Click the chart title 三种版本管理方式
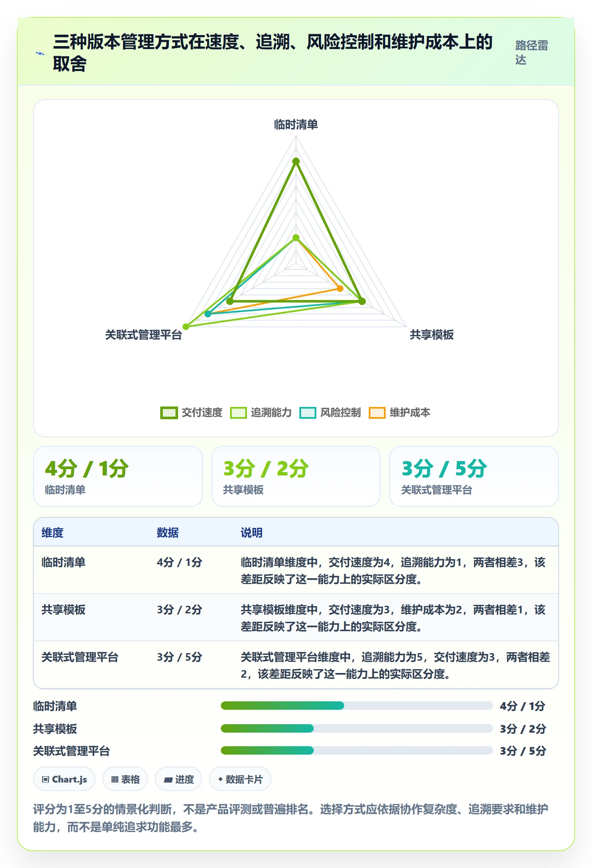Image resolution: width=592 pixels, height=868 pixels. (x=273, y=52)
